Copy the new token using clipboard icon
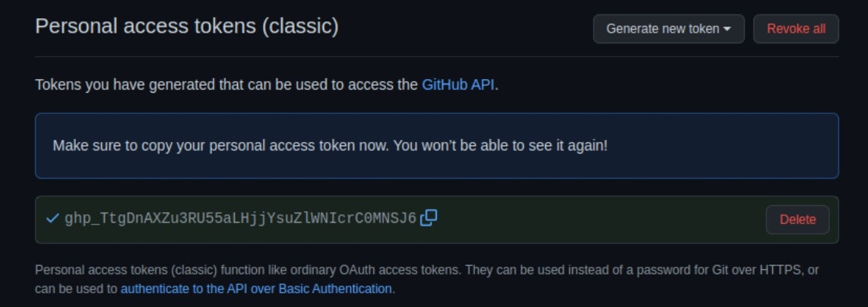The image size is (868, 307). (429, 218)
